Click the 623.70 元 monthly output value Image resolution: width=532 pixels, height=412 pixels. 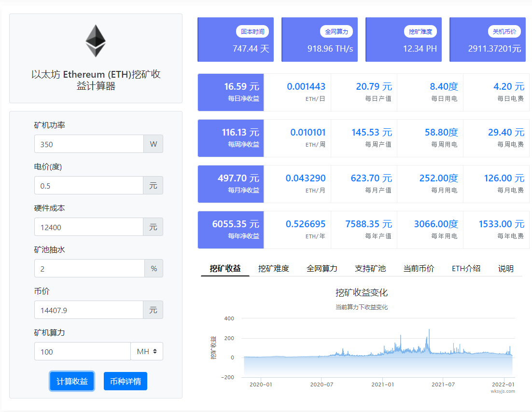(371, 179)
